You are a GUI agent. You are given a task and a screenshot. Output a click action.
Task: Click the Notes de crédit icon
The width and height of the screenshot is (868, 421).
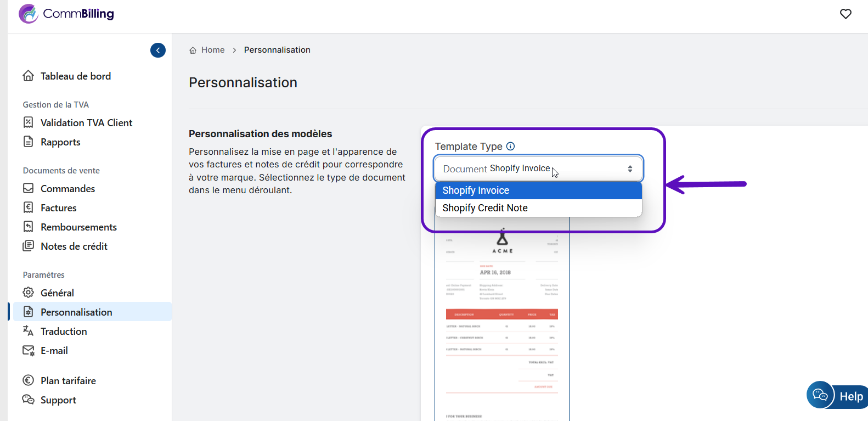click(29, 246)
